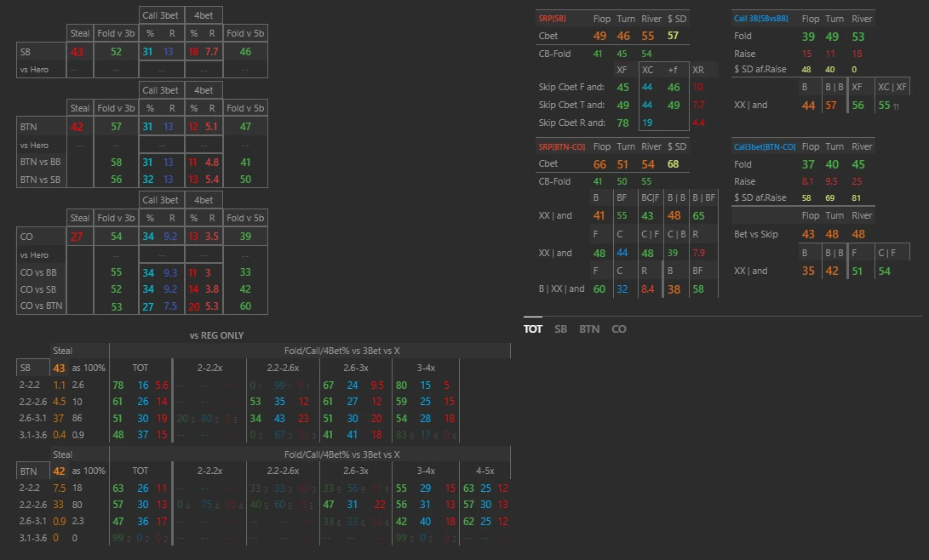Click the CO vs SB row label

pos(37,289)
